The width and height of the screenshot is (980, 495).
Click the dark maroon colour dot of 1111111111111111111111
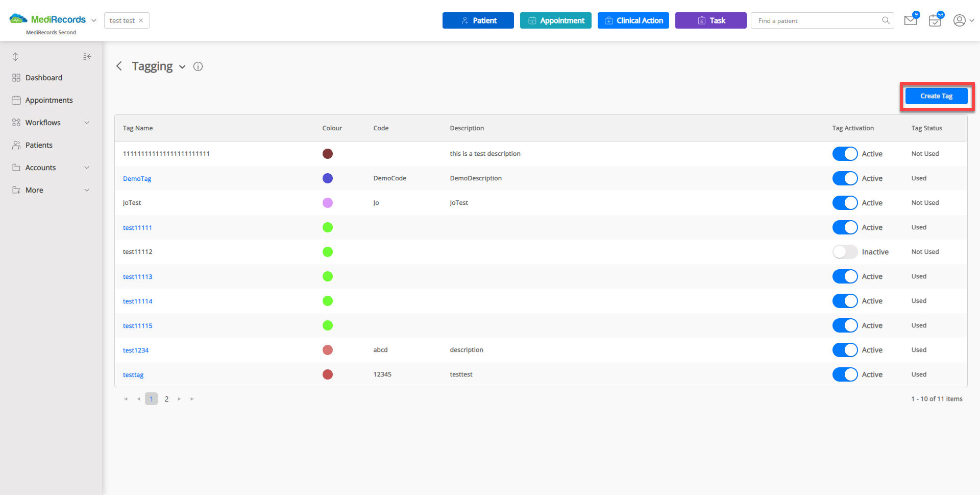coord(328,154)
